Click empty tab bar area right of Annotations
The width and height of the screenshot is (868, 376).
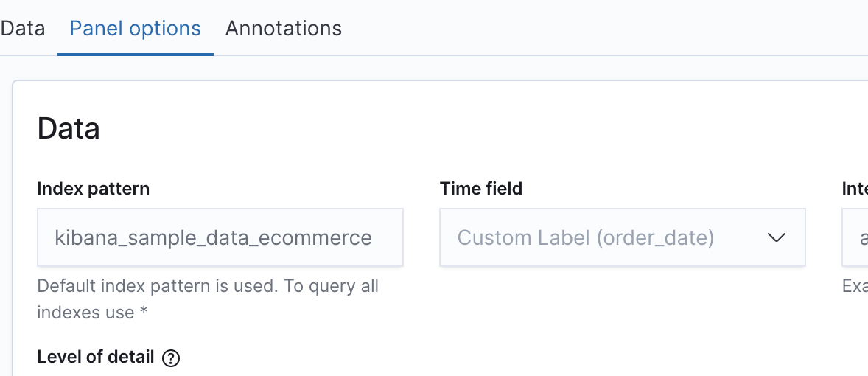pos(589,29)
